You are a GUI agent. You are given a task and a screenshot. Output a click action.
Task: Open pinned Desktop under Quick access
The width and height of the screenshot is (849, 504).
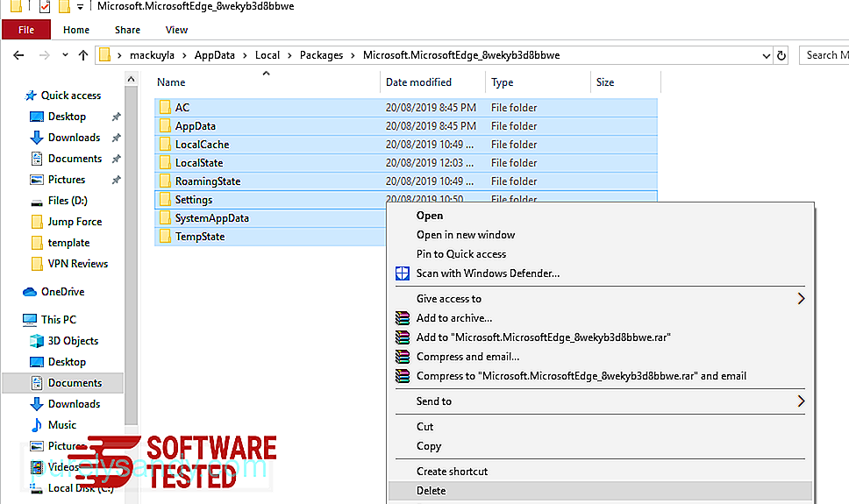(x=67, y=117)
